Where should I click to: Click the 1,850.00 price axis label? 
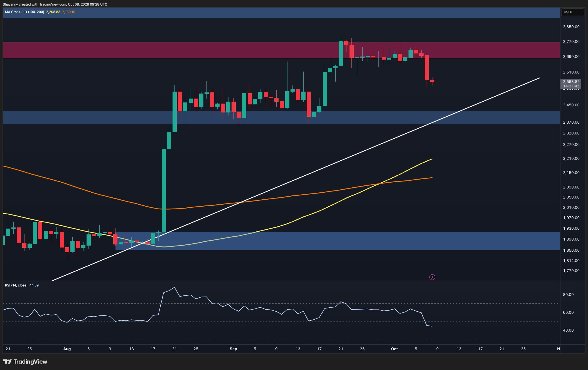[x=571, y=250]
